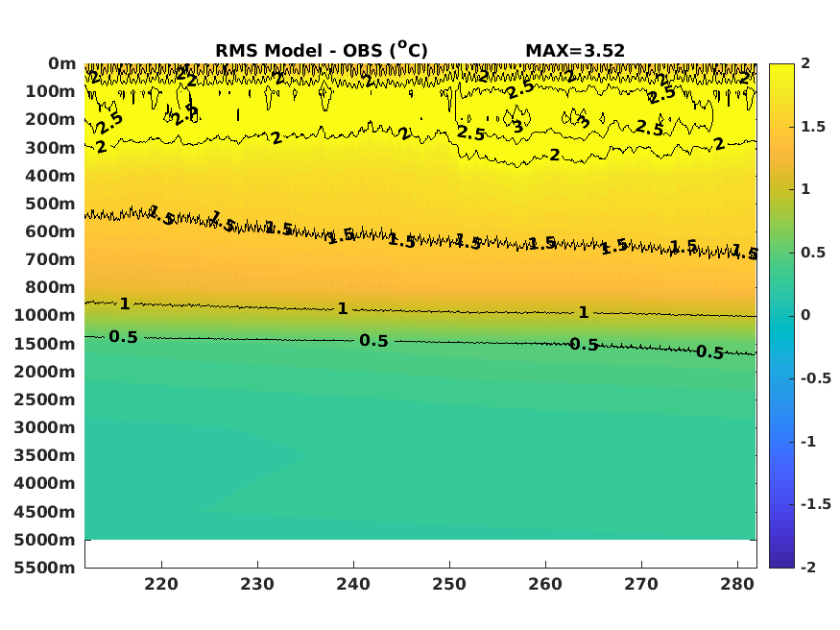The height and width of the screenshot is (630, 840).
Task: Click the '600m' depth axis label
Action: (x=50, y=231)
